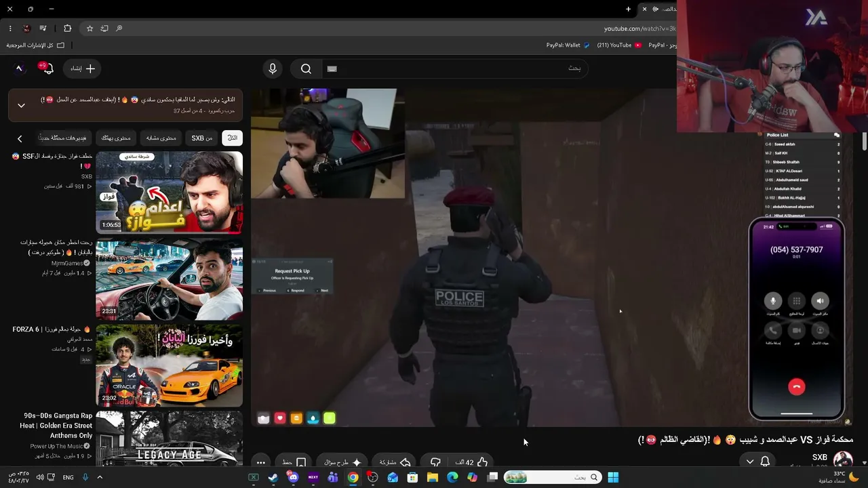The image size is (868, 488).
Task: Expand the playlist panel chevron
Action: 21,105
